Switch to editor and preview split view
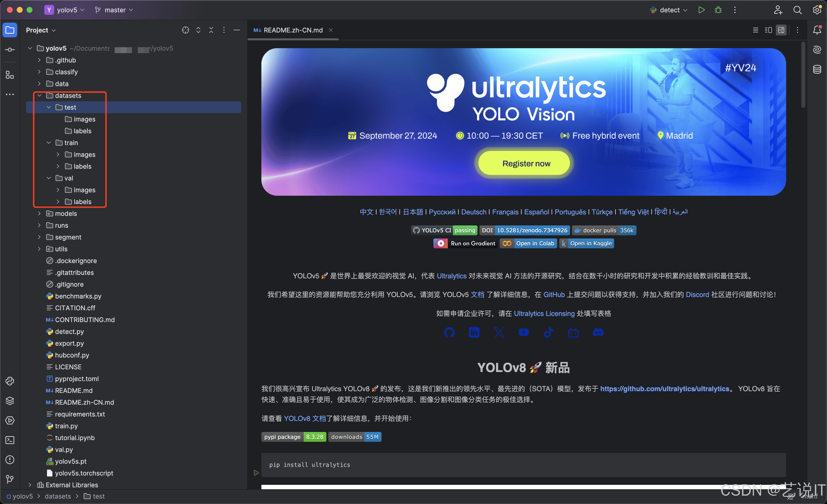The image size is (827, 504). [768, 30]
